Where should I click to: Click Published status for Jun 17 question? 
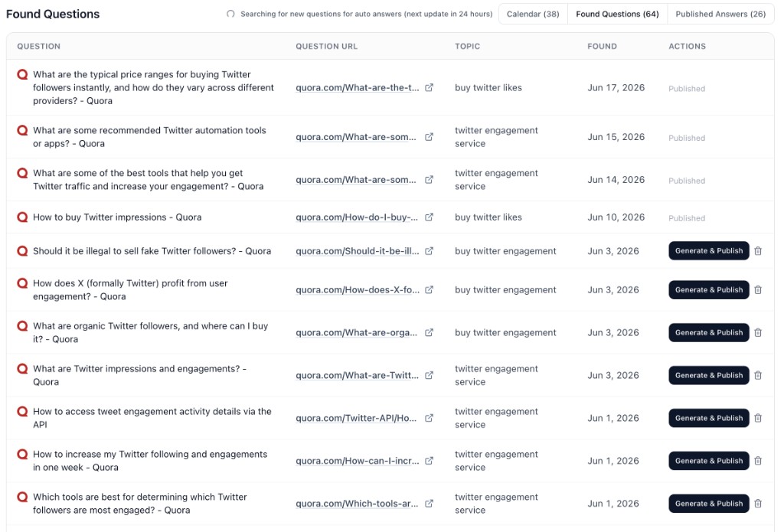coord(687,89)
